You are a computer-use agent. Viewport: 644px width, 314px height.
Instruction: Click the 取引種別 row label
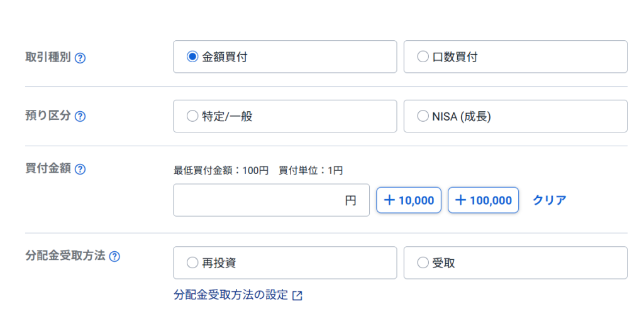pyautogui.click(x=48, y=57)
